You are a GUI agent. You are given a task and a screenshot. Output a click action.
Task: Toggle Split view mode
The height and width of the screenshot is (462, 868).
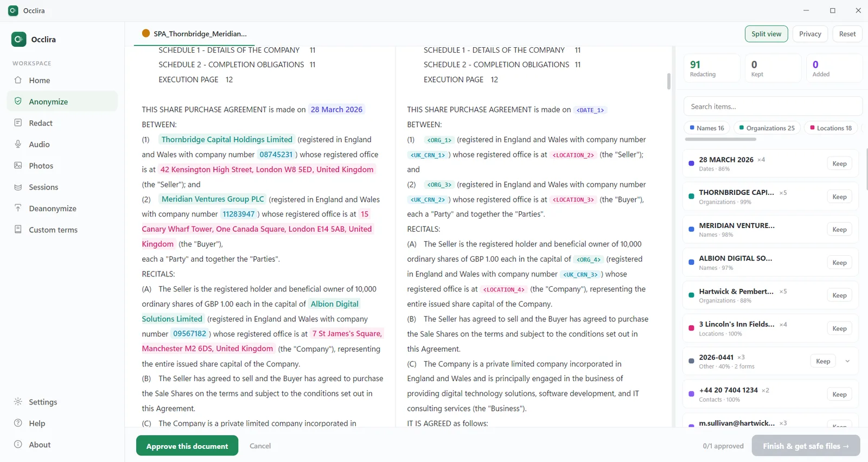coord(766,34)
